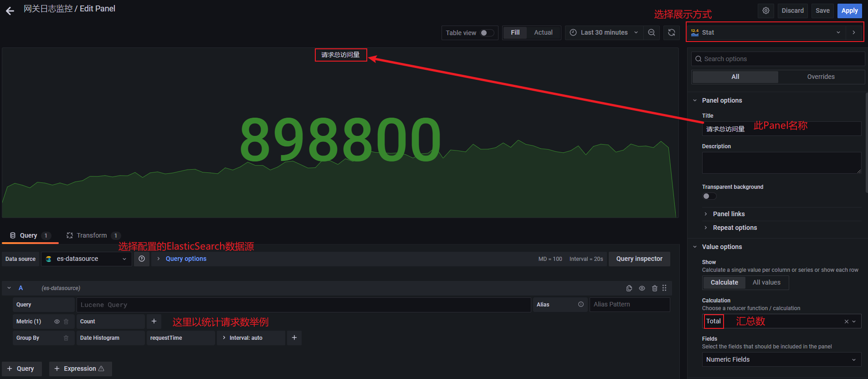Select Fill display mode
868x379 pixels.
tap(515, 32)
